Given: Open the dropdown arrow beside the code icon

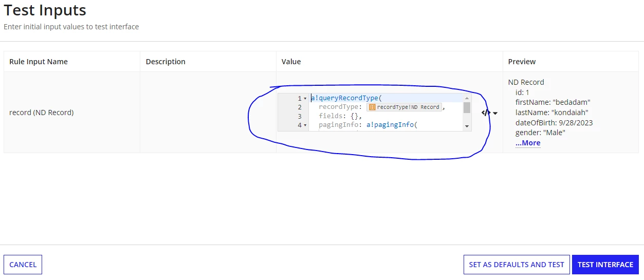Looking at the screenshot, I should [495, 113].
